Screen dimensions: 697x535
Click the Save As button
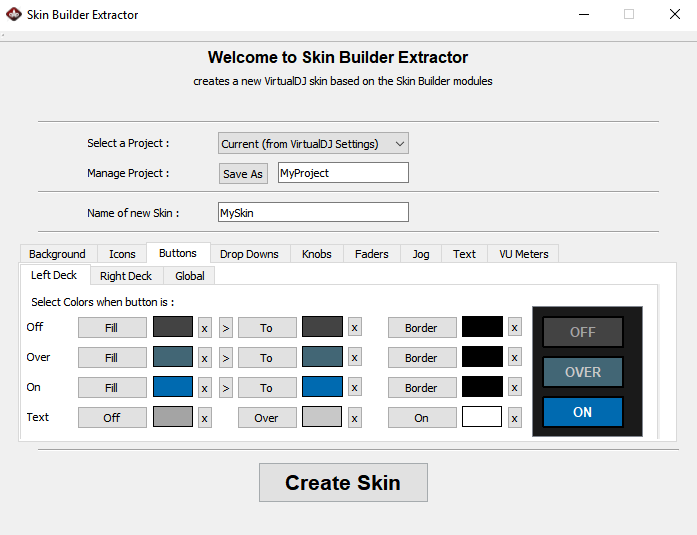coord(243,174)
